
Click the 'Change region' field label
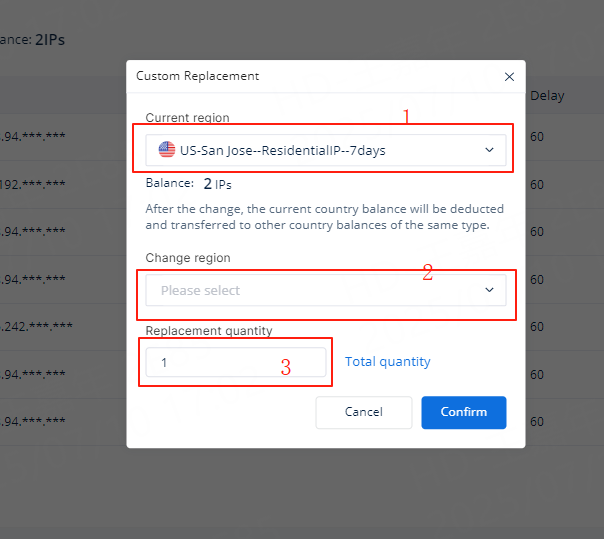(188, 258)
